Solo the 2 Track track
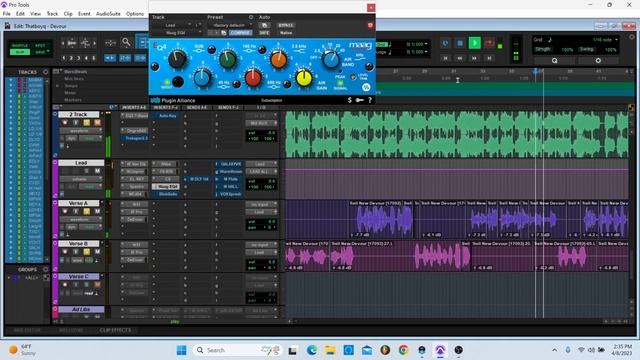Image resolution: width=640 pixels, height=360 pixels. point(87,122)
